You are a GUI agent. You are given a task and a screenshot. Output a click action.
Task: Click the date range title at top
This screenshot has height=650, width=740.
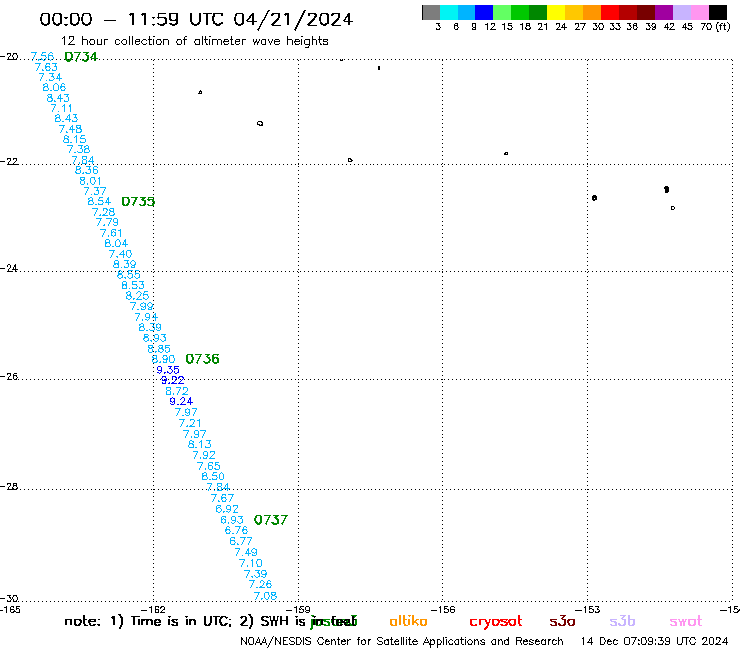tap(196, 19)
